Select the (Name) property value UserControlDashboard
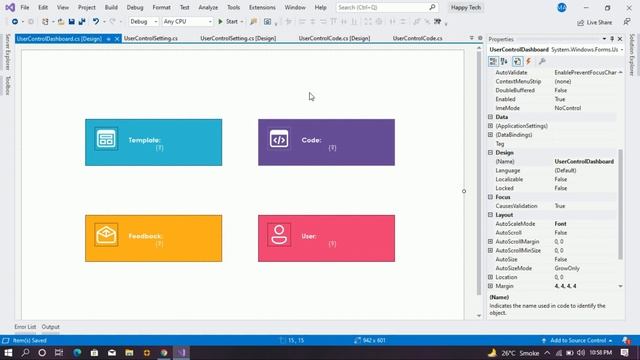 pyautogui.click(x=584, y=162)
